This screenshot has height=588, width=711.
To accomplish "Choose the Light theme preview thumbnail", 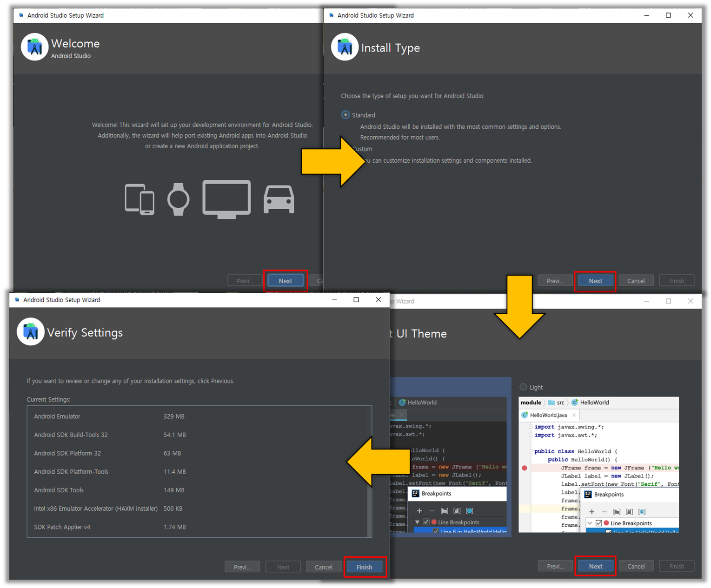I will (598, 464).
